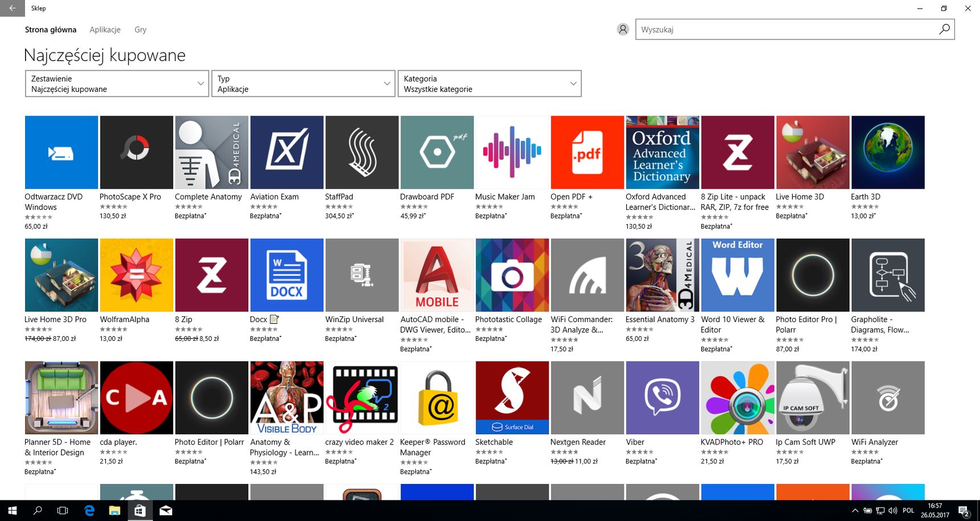This screenshot has height=521, width=980.
Task: Click the 143,50 zł Anatomy & Physiology price
Action: (x=263, y=472)
